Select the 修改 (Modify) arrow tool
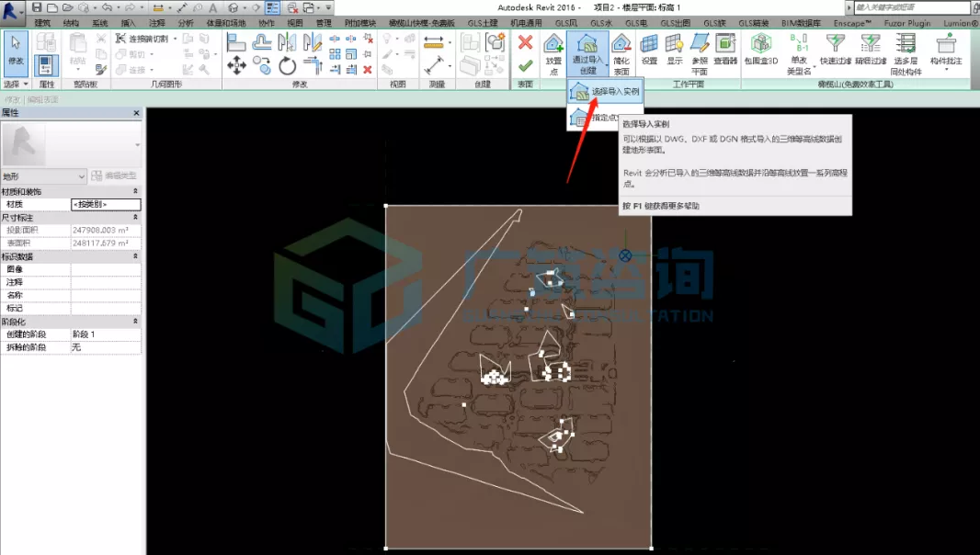980x555 pixels. click(x=16, y=51)
